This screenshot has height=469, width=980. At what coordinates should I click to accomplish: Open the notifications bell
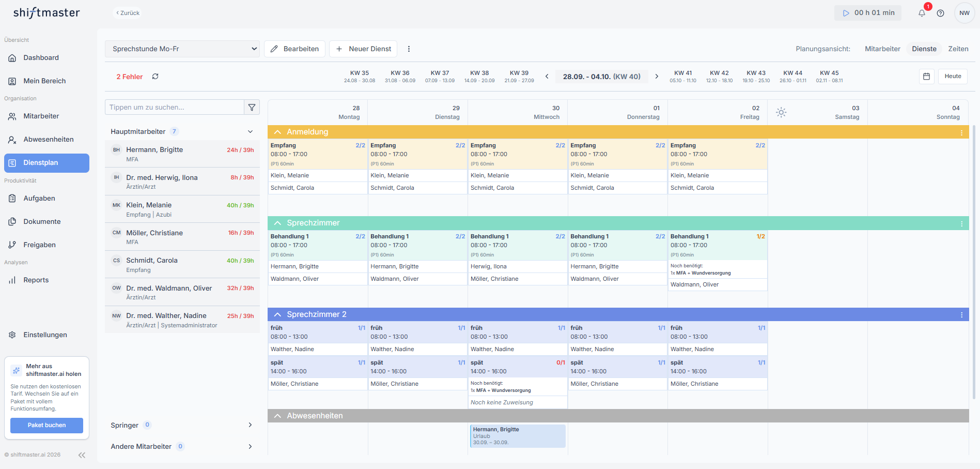tap(922, 13)
